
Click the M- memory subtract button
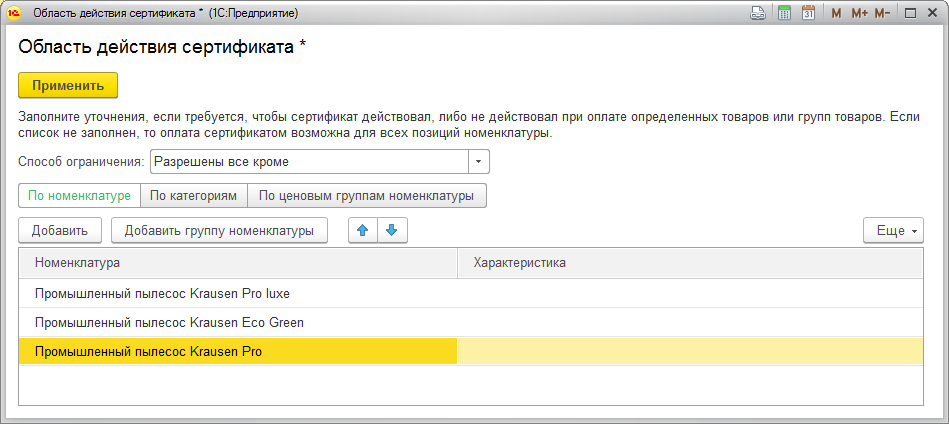click(x=882, y=13)
